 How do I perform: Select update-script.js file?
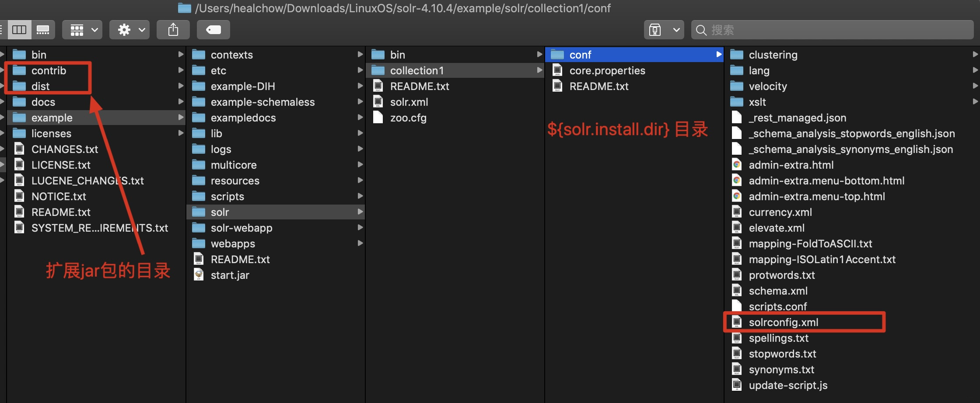pyautogui.click(x=852, y=385)
